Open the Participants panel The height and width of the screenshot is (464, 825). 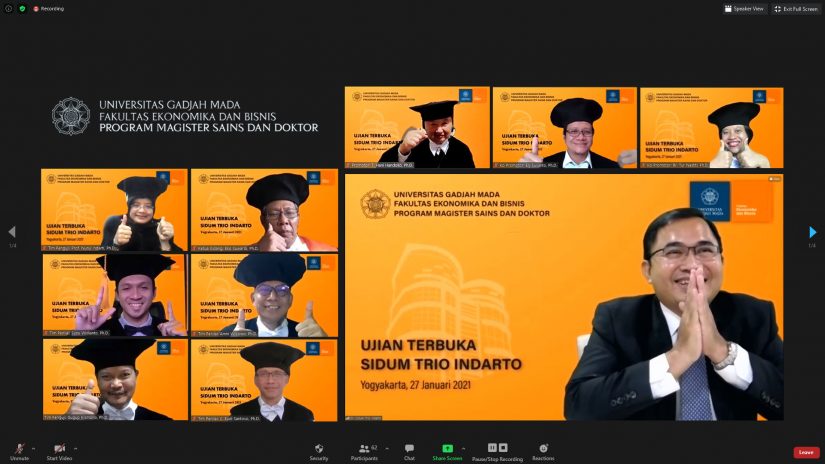coord(366,449)
